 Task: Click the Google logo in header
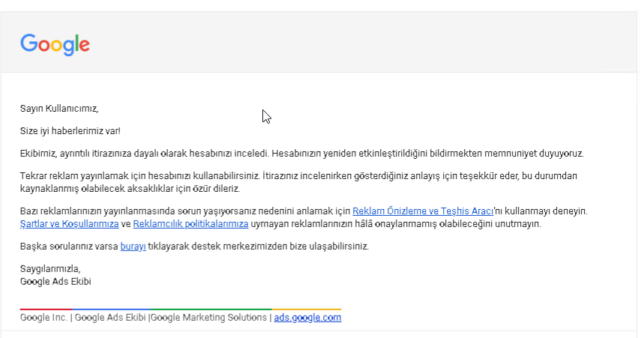tap(55, 44)
